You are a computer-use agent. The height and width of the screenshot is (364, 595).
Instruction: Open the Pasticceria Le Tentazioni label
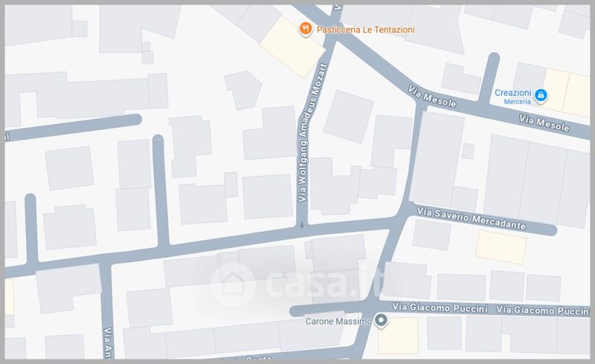pyautogui.click(x=365, y=30)
